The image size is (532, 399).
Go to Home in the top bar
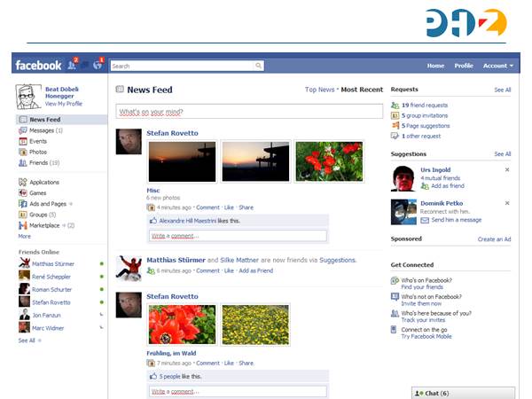coord(435,66)
